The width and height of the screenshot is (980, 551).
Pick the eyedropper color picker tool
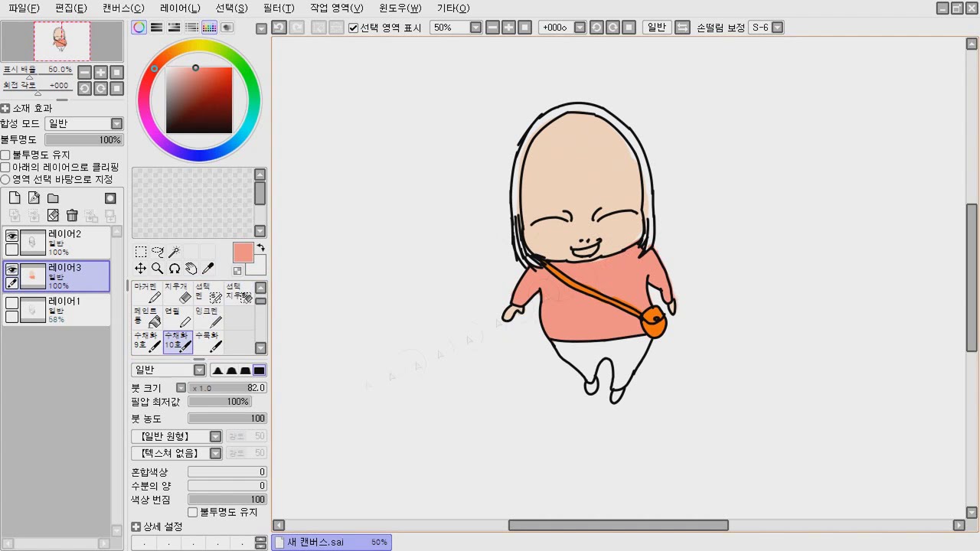207,269
